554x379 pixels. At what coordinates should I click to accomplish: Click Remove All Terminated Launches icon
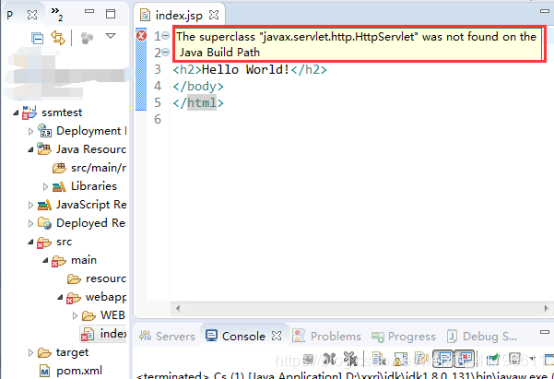(350, 359)
